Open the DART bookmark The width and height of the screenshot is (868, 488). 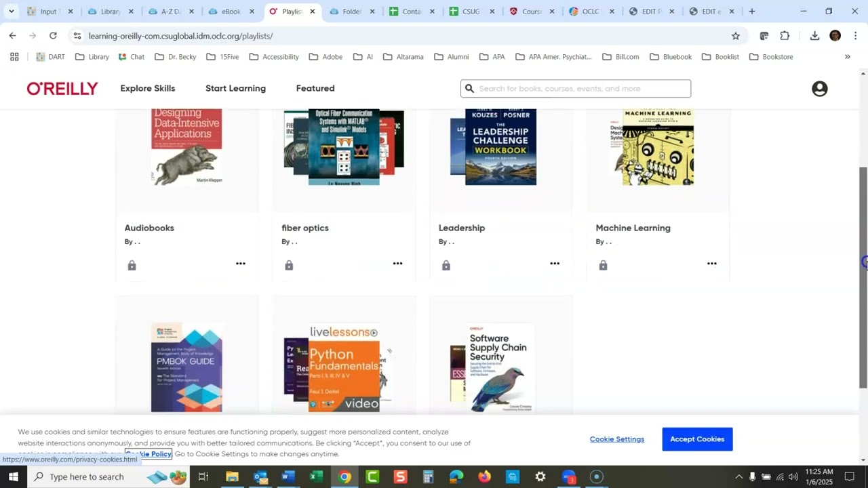pos(50,57)
